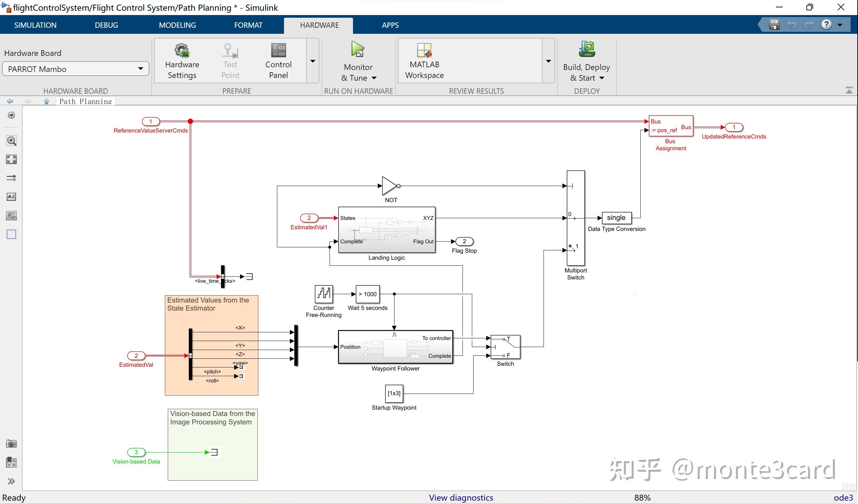Click Monitor & Tune to run on hardware

358,61
